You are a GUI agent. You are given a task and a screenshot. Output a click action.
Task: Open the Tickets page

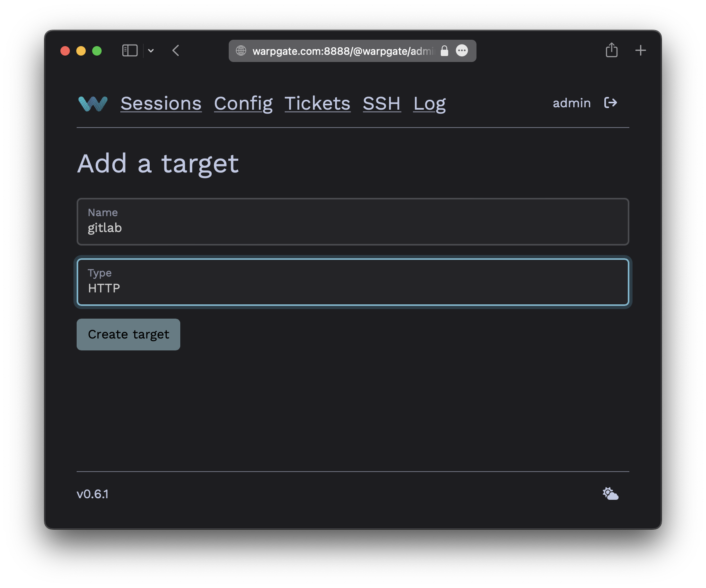tap(318, 104)
